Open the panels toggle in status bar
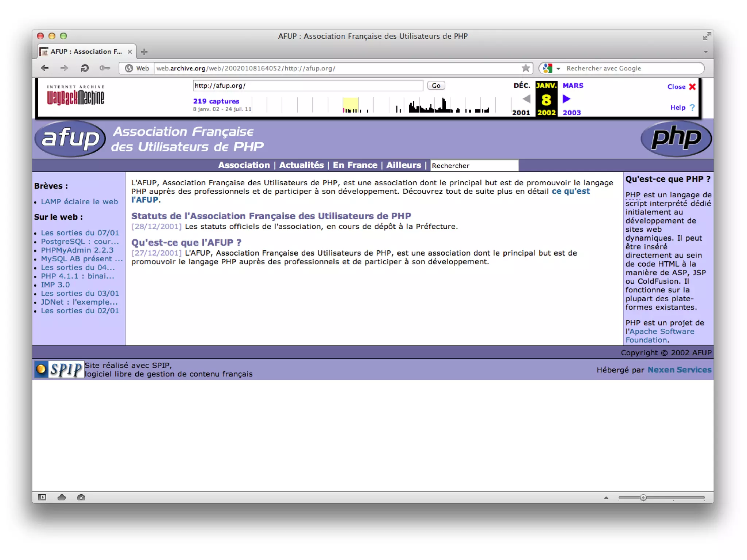The width and height of the screenshot is (747, 560). 42,497
